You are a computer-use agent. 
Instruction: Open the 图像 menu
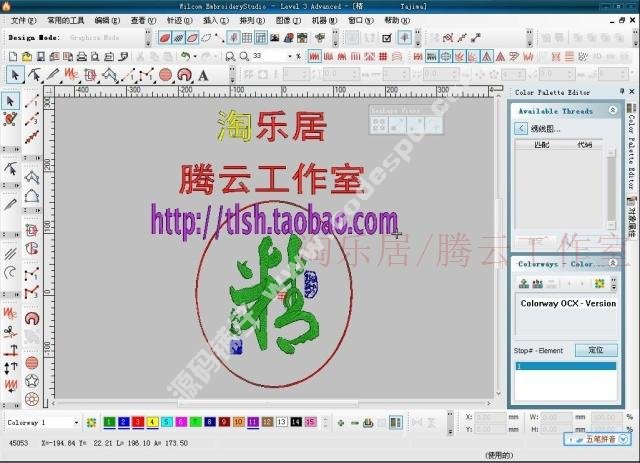tap(288, 20)
